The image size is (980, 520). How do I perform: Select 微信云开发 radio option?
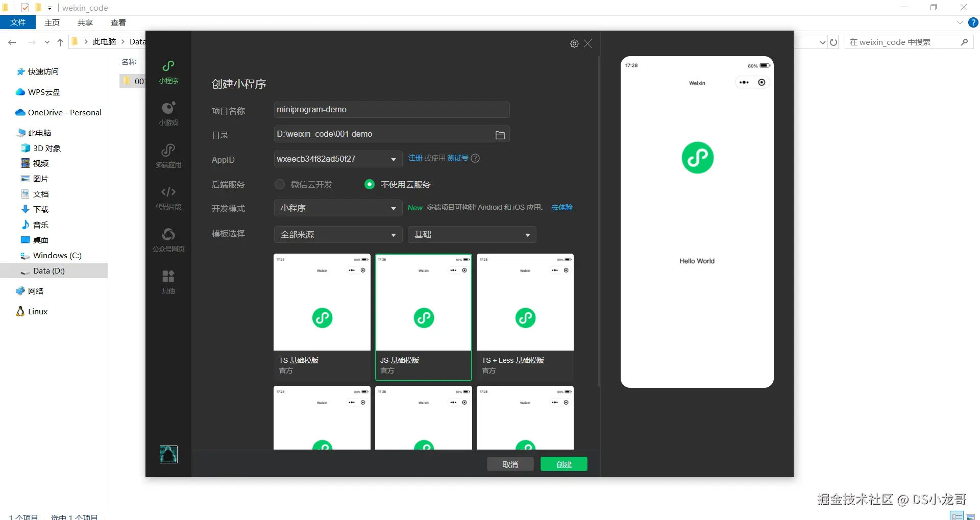[x=280, y=184]
